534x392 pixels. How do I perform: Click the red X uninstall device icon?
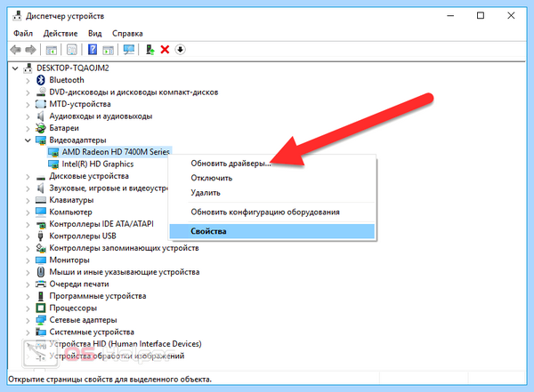pyautogui.click(x=165, y=50)
